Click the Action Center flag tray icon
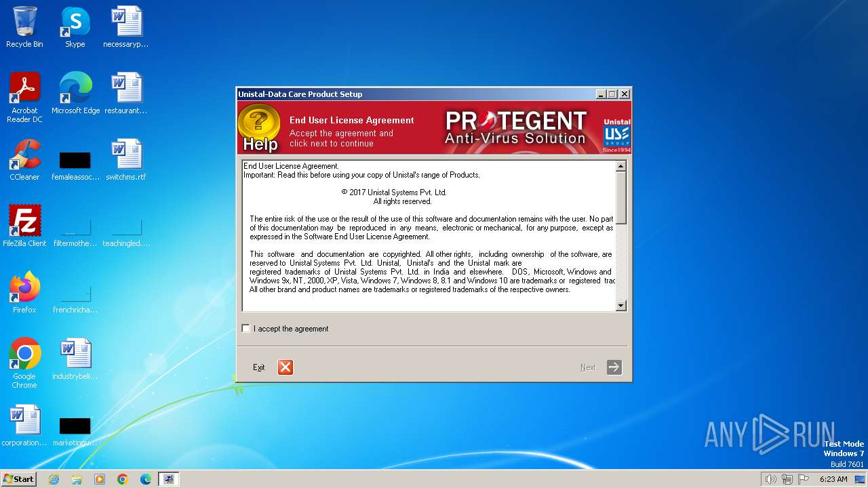868x488 pixels. 804,479
